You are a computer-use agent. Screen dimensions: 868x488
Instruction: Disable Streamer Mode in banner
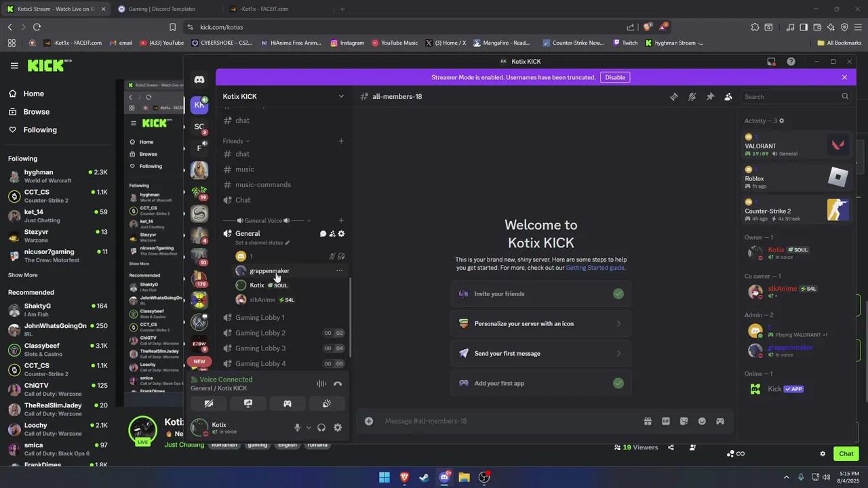(x=615, y=77)
